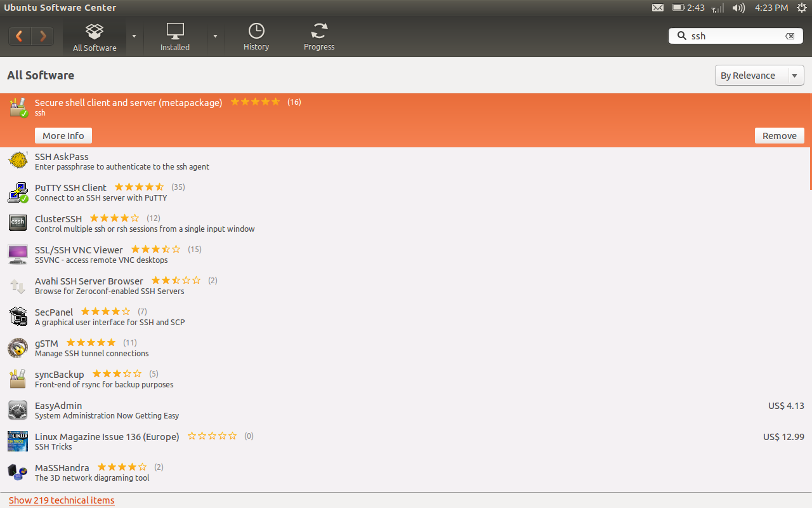Click the star rating of the ssh metapackage
The width and height of the screenshot is (812, 508).
point(255,102)
